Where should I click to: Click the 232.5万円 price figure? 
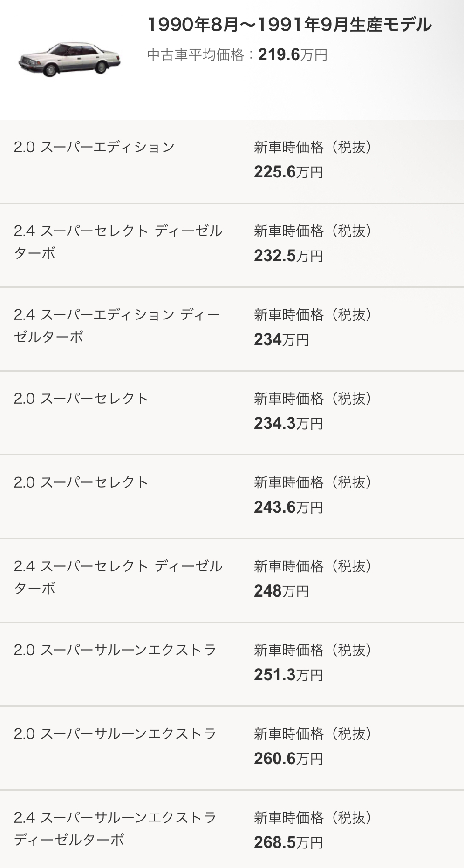pos(288,256)
